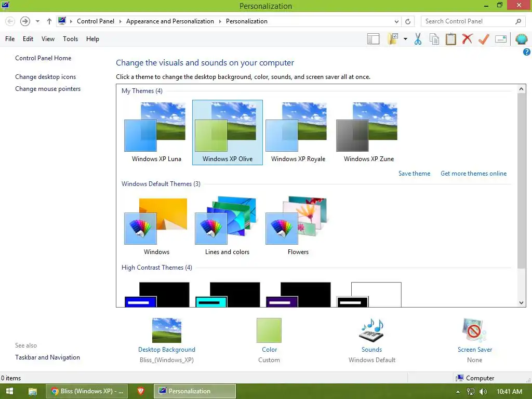Click the Screen Saver text link
The image size is (532, 399).
475,350
